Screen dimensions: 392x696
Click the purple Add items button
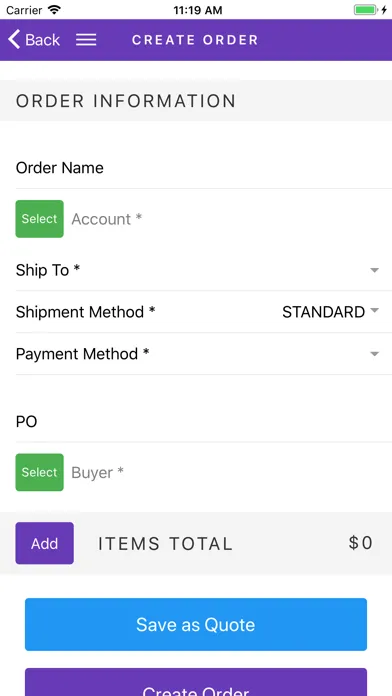pyautogui.click(x=44, y=543)
